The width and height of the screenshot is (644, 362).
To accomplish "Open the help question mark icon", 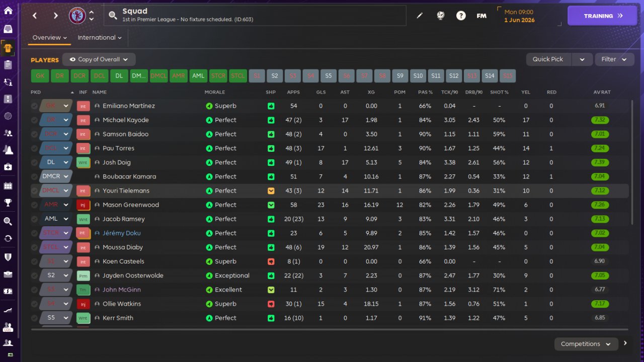I will [461, 16].
